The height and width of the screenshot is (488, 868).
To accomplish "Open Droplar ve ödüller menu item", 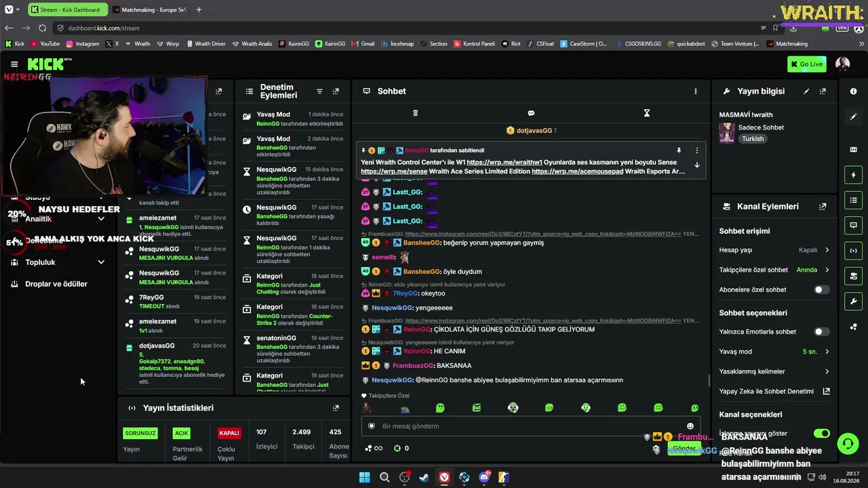I will pos(56,284).
